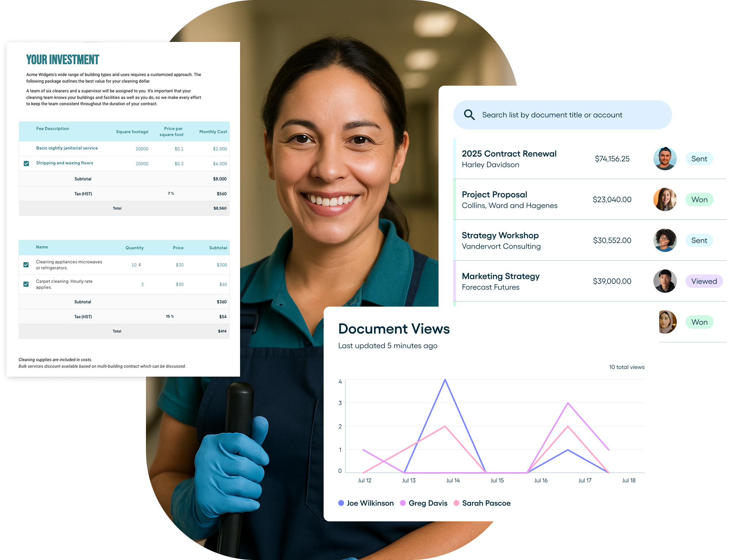741x560 pixels.
Task: Uncheck the Carpet cleaning checkbox
Action: [x=26, y=284]
